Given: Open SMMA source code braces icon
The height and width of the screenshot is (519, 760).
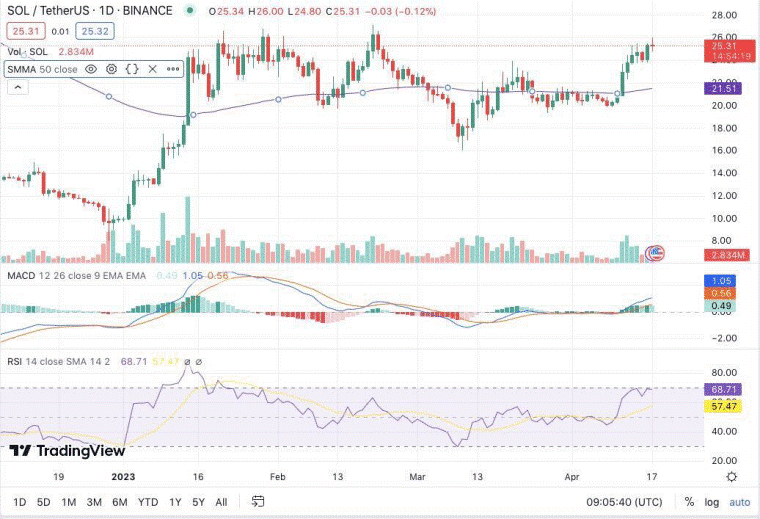Looking at the screenshot, I should tap(132, 69).
